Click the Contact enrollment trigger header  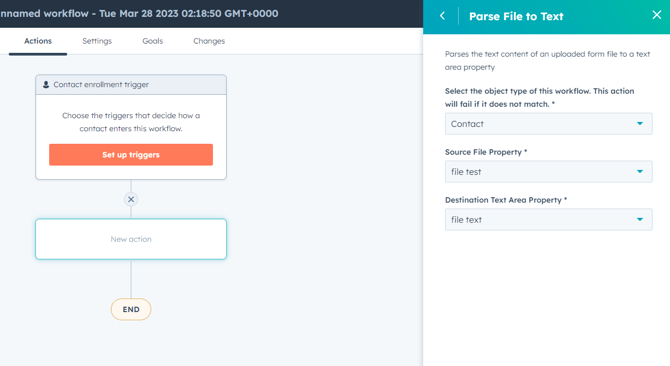131,85
